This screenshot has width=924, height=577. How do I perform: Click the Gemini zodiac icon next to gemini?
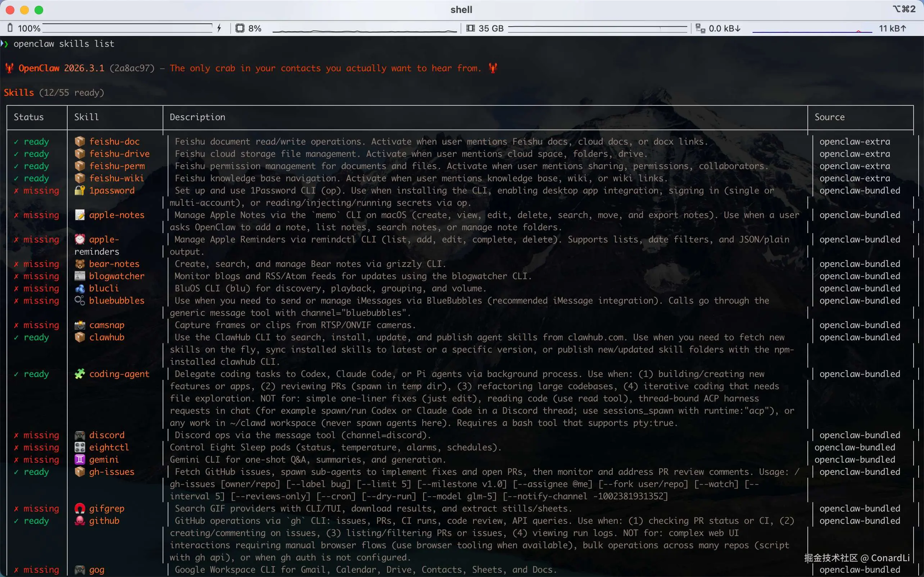click(x=80, y=459)
